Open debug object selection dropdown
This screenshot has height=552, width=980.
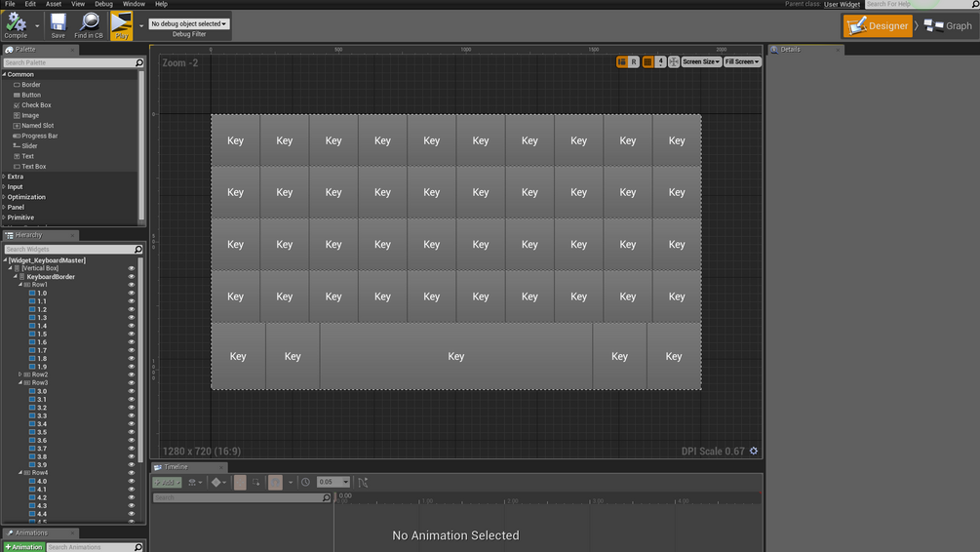189,23
